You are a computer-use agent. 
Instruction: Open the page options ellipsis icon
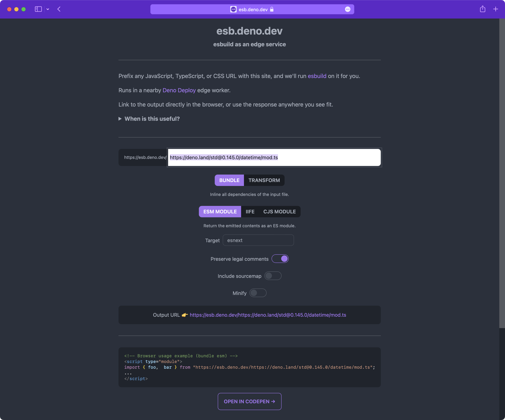pyautogui.click(x=347, y=9)
